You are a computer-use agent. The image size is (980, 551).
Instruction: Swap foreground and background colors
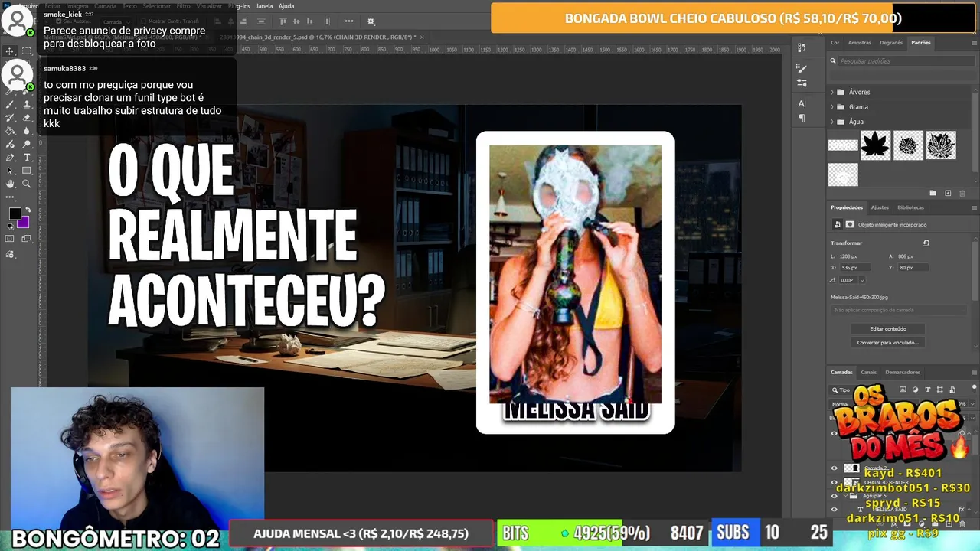pos(28,210)
